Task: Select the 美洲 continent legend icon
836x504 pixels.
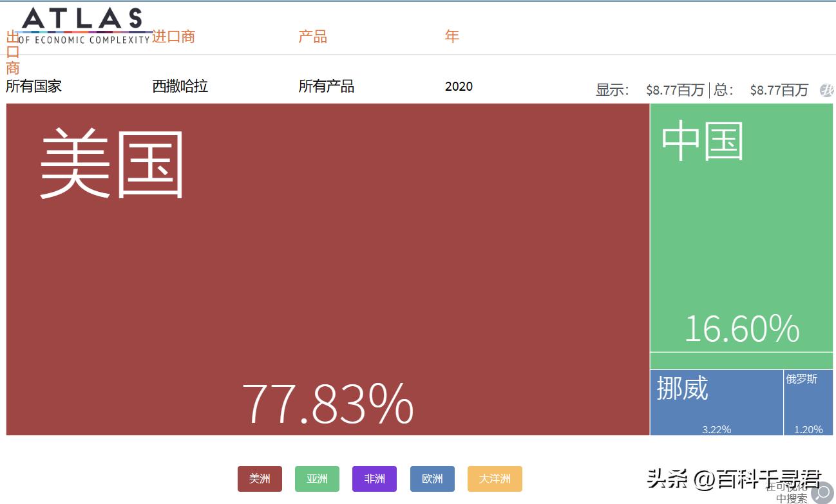Action: (260, 479)
